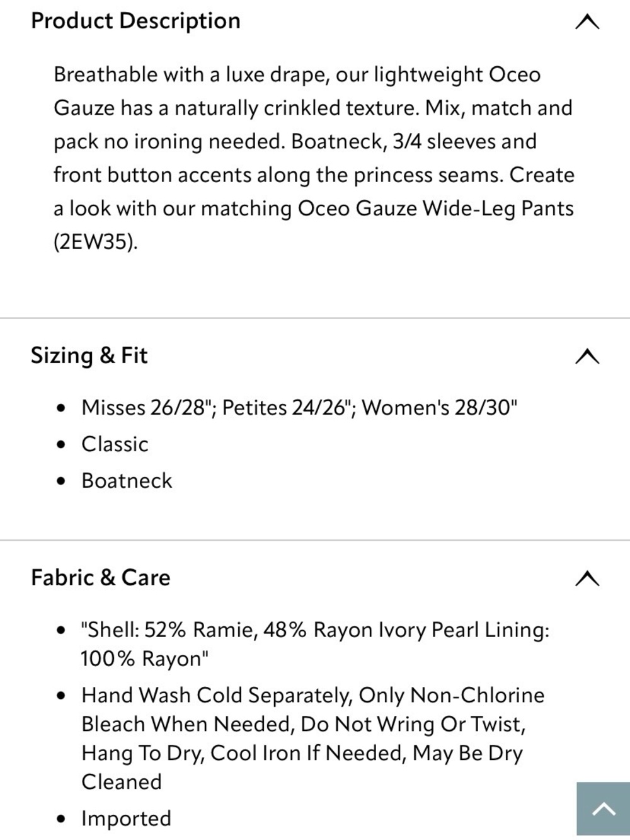The image size is (630, 840).
Task: Select the Sizing & Fit heading
Action: pyautogui.click(x=89, y=355)
